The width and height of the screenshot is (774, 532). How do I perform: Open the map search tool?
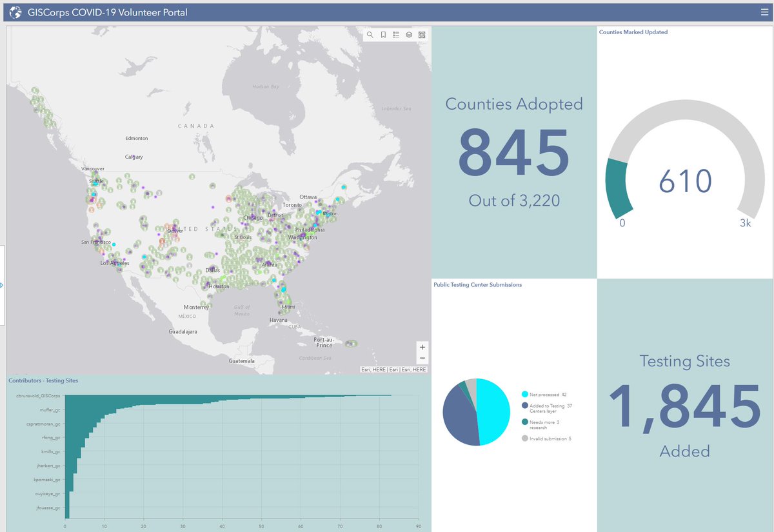coord(370,35)
